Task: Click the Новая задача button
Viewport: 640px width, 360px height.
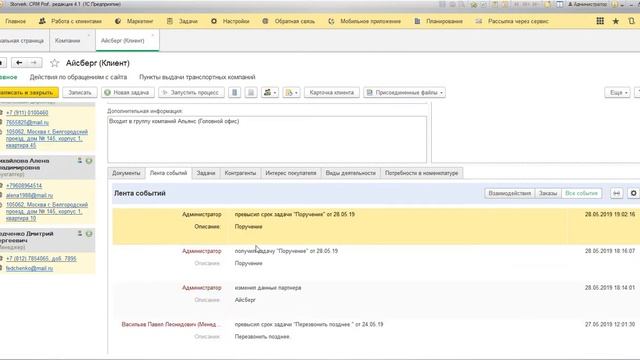Action: pos(128,93)
